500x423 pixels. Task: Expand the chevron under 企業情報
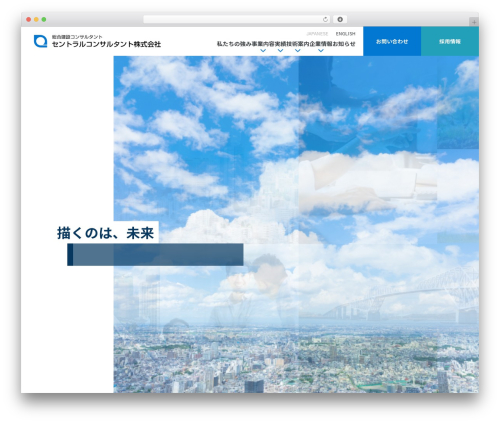point(321,51)
